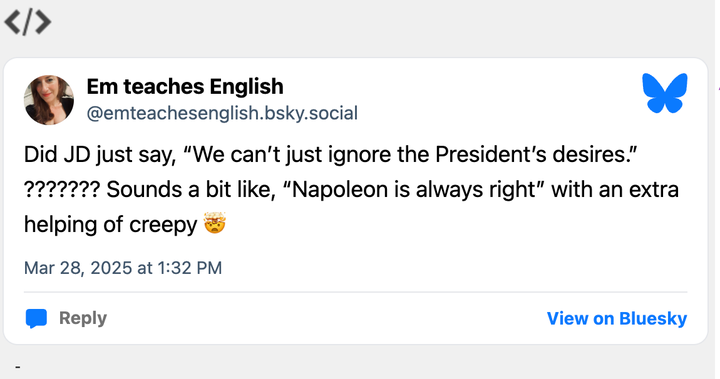This screenshot has width=720, height=379.
Task: Click the blue reply speech bubble icon
Action: click(x=36, y=318)
